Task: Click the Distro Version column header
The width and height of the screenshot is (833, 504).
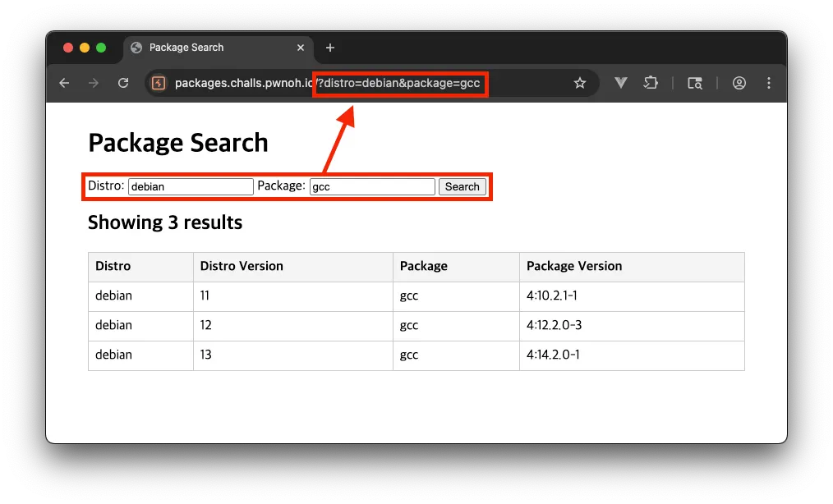Action: coord(242,266)
